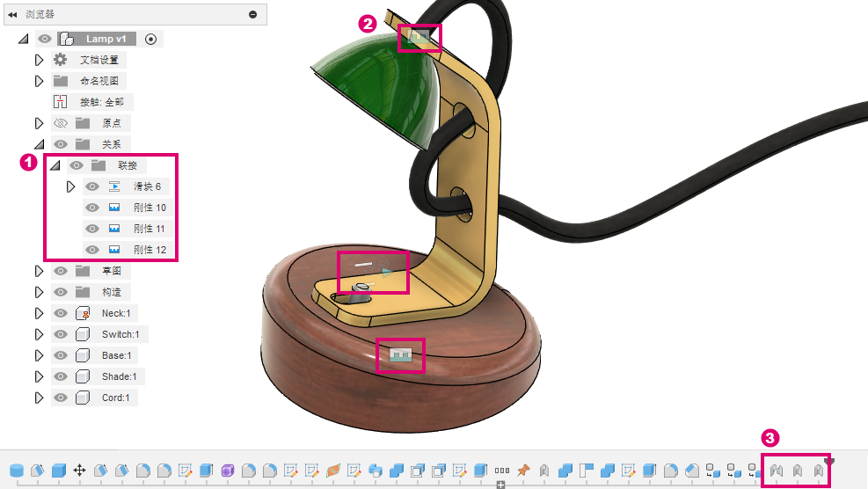The image size is (868, 489).
Task: Select the chamfer feature in the timeline
Action: click(x=692, y=471)
